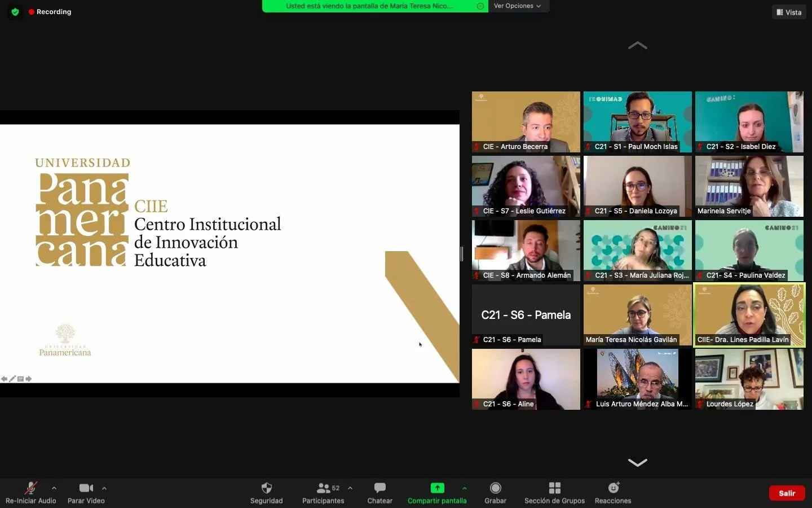Click the Re-Iniciar Audio microphone icon
The image size is (812, 508).
pos(30,488)
